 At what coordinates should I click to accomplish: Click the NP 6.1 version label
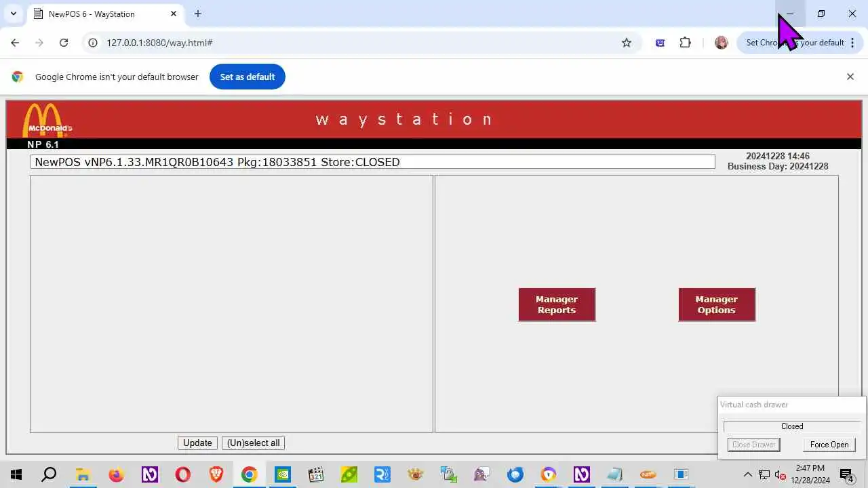coord(43,144)
